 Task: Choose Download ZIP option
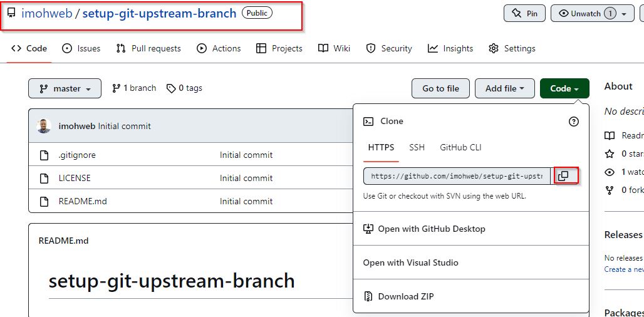(398, 296)
